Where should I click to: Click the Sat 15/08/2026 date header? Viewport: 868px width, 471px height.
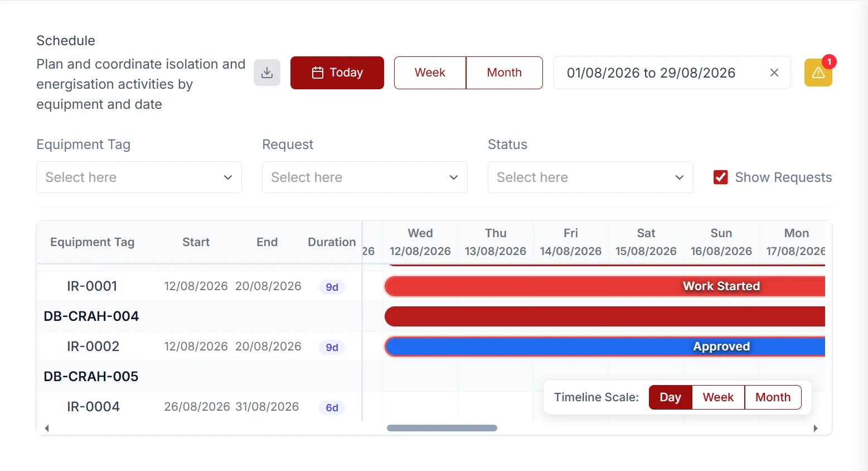(x=646, y=242)
